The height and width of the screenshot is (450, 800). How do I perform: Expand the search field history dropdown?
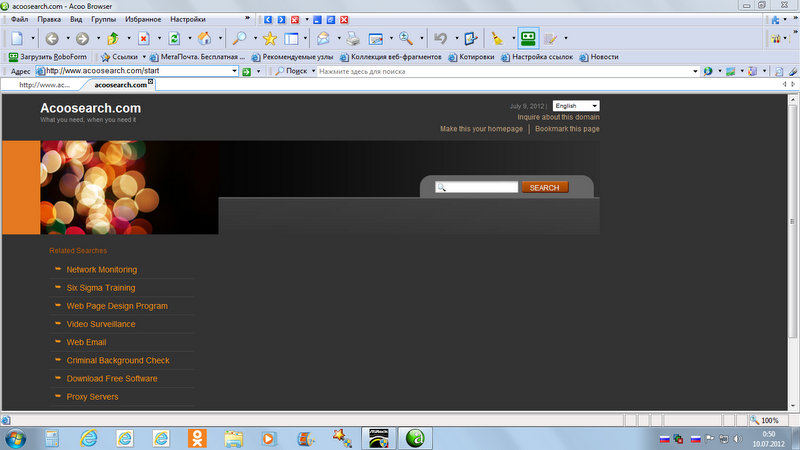click(695, 71)
